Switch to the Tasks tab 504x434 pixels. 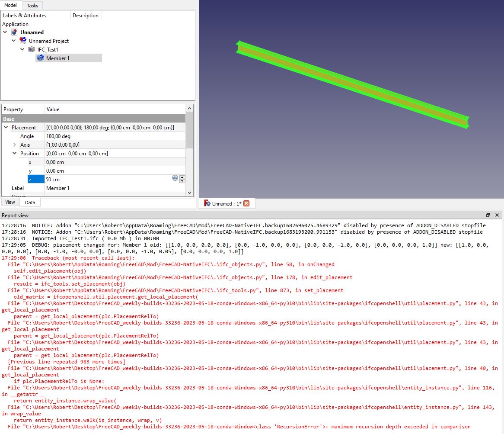pos(32,6)
